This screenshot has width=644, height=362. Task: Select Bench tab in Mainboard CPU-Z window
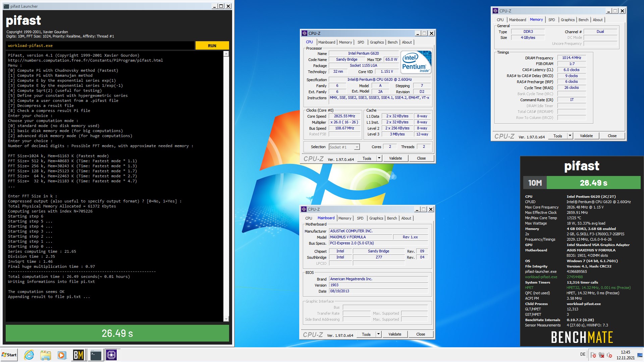(392, 218)
